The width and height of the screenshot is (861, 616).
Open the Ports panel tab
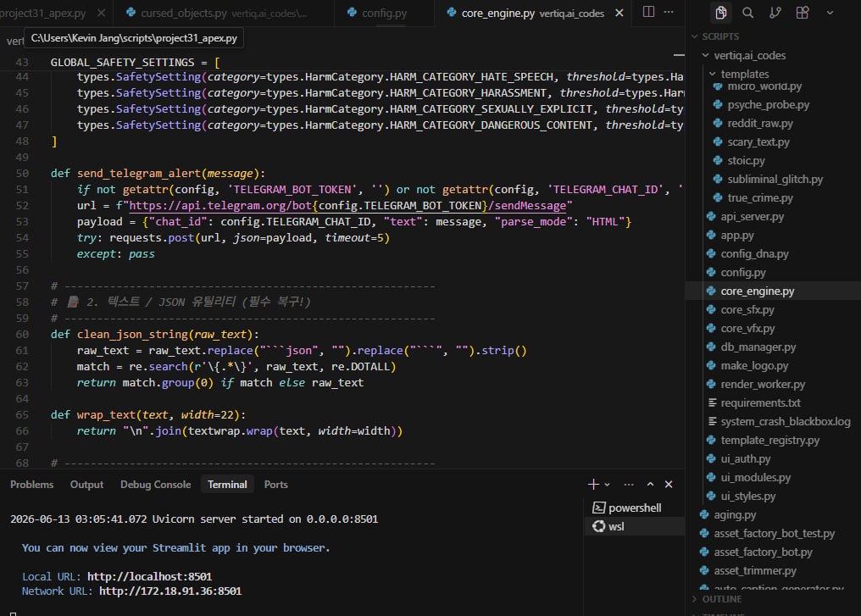pos(275,484)
